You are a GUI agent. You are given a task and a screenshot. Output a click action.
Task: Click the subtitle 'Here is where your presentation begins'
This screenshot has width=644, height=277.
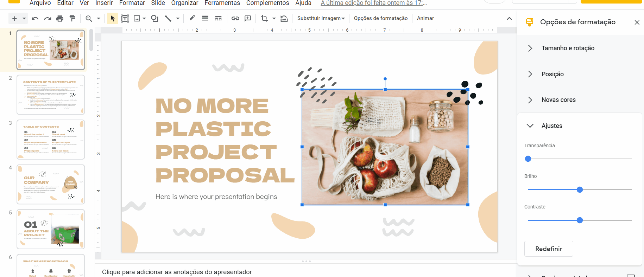coord(216,197)
